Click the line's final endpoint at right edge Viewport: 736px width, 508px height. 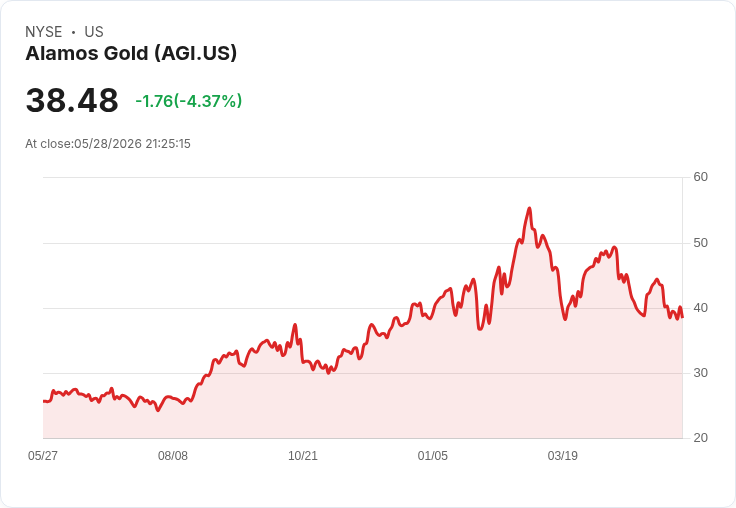click(x=682, y=317)
